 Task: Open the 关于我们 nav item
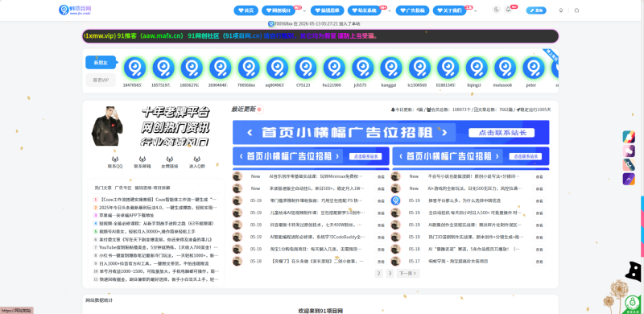pyautogui.click(x=449, y=10)
